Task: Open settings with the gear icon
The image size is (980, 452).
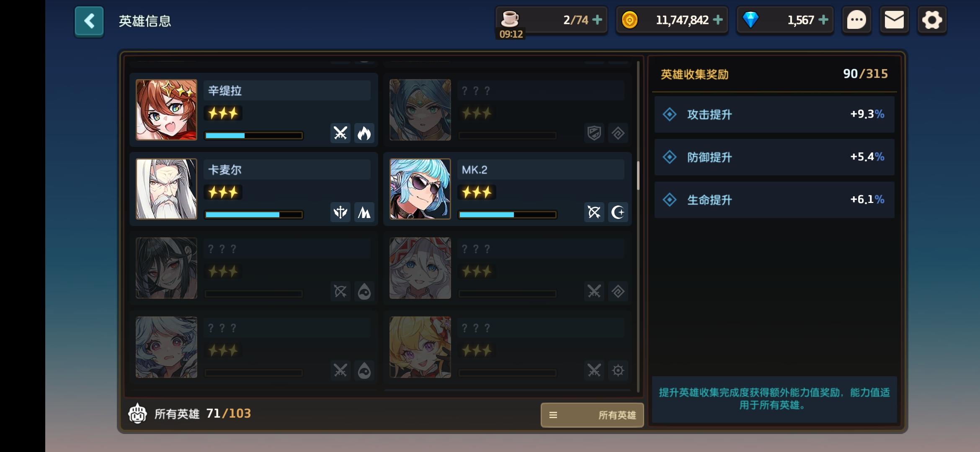Action: [932, 20]
